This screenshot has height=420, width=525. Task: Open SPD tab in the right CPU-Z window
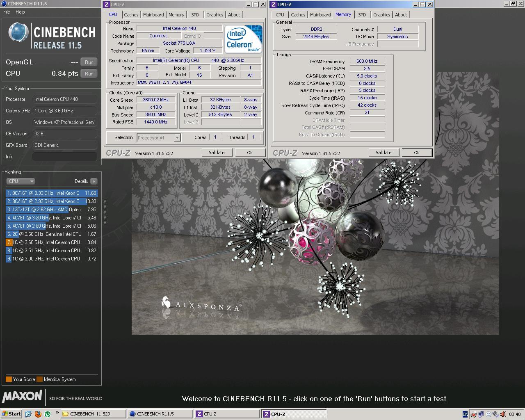click(x=362, y=15)
